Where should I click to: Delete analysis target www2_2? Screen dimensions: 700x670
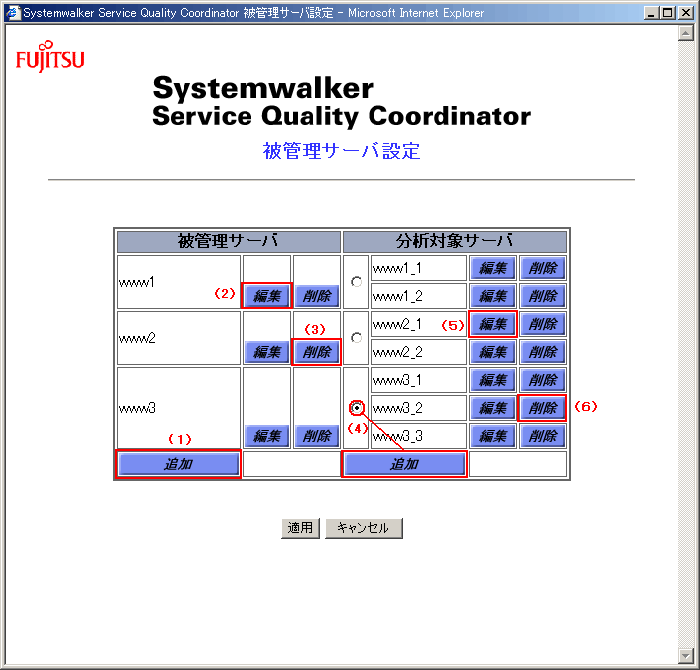[542, 352]
